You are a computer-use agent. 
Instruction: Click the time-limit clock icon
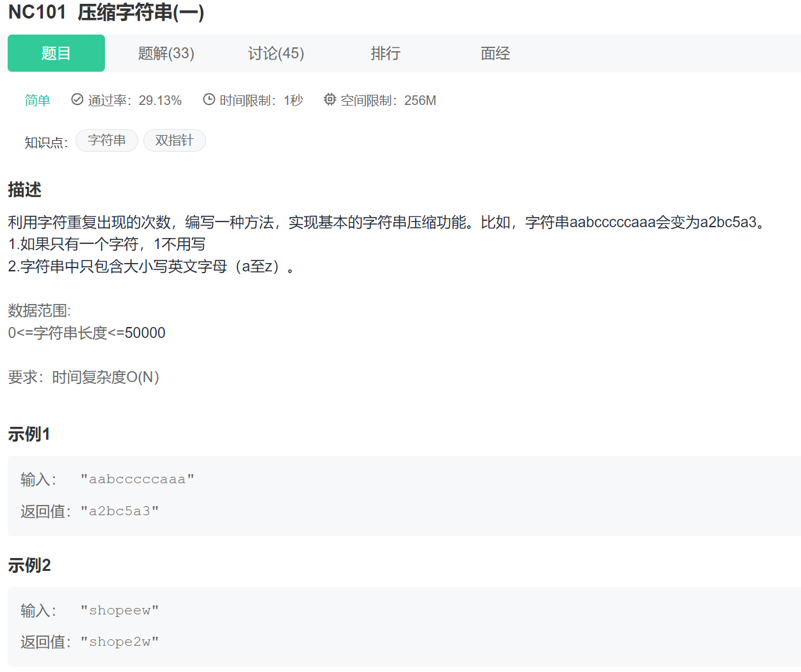click(x=209, y=99)
